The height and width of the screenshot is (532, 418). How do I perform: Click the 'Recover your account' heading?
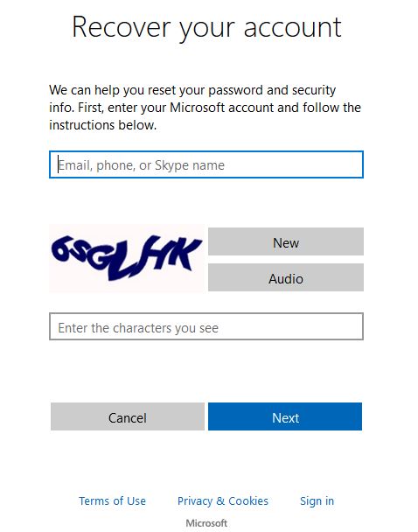(x=206, y=28)
